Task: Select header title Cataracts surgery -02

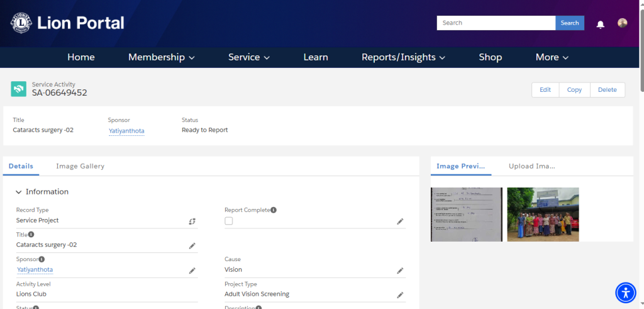Action: 43,130
